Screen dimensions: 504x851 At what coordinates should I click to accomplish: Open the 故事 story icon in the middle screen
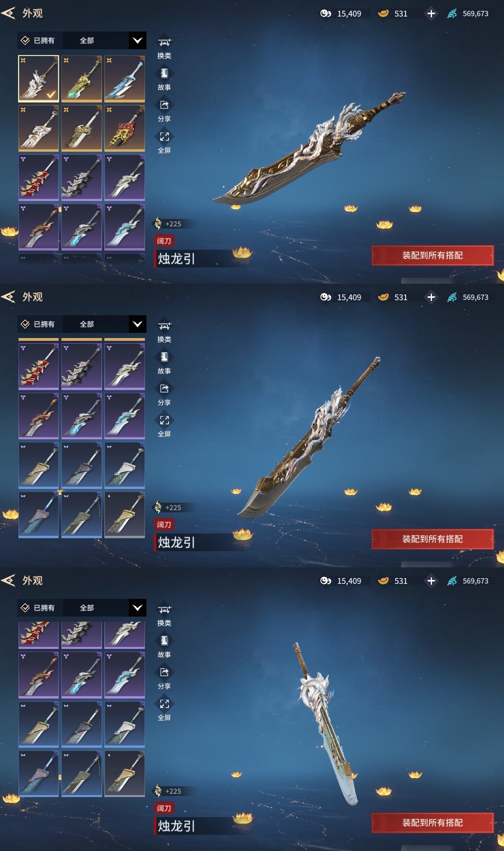pyautogui.click(x=164, y=357)
